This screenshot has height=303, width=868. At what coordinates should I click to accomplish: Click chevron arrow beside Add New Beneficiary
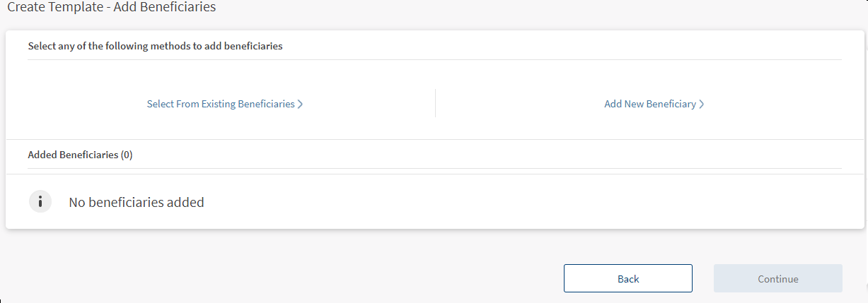(702, 104)
